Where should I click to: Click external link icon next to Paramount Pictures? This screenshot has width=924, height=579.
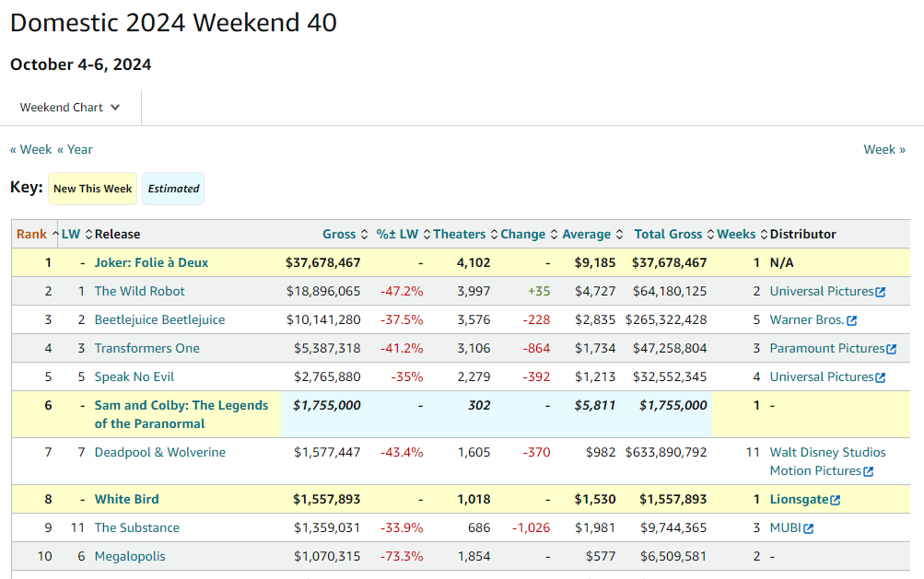click(892, 349)
